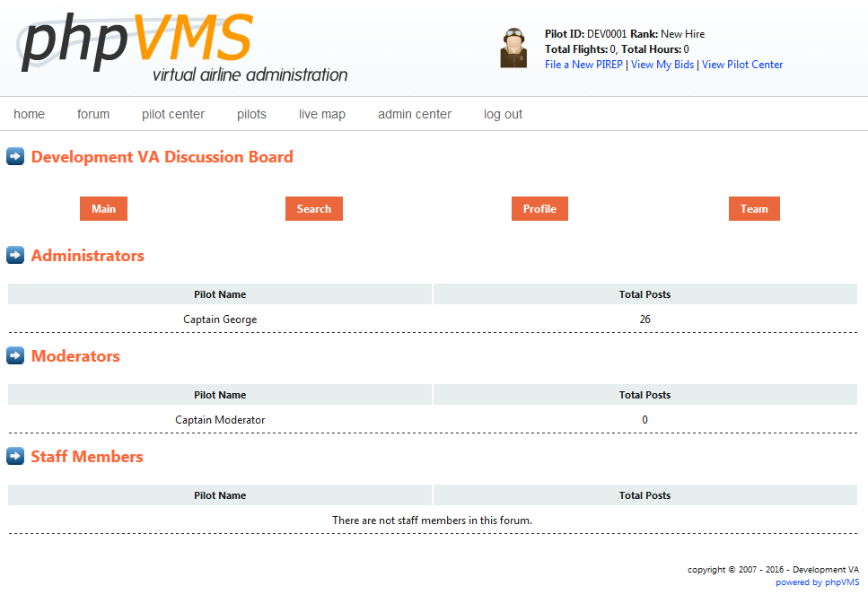The image size is (868, 595).
Task: Open the live map menu item
Action: point(322,114)
